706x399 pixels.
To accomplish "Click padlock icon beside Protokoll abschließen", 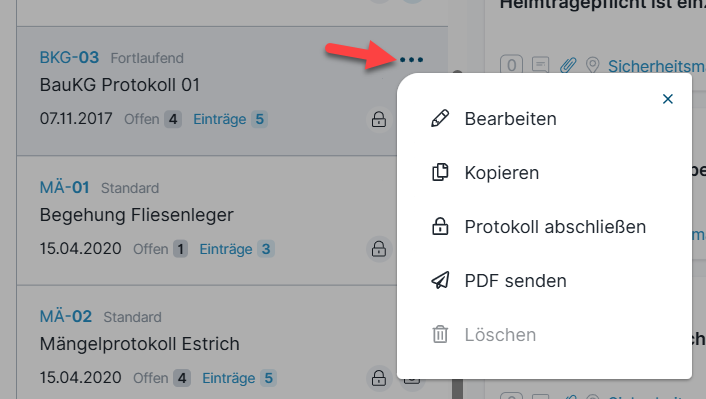I will pos(440,227).
